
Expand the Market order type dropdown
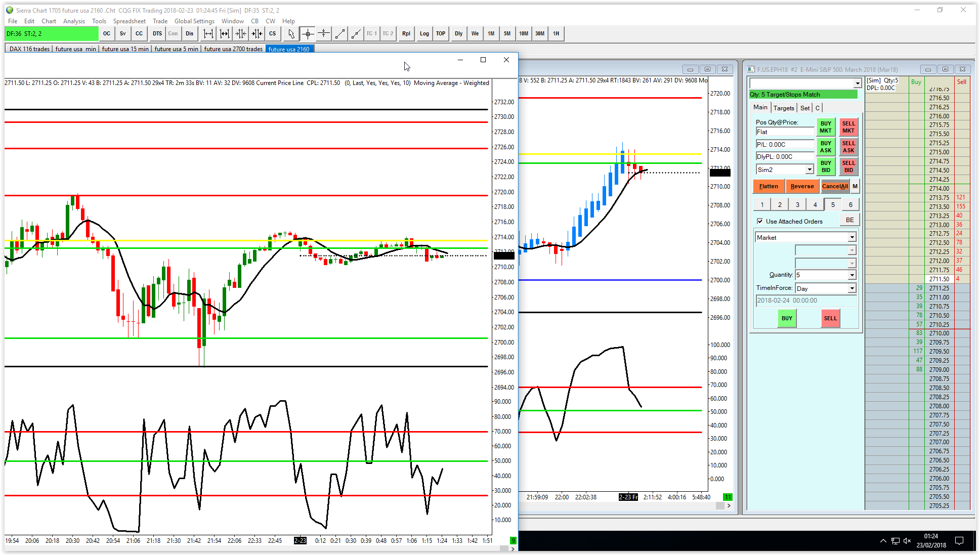(852, 237)
